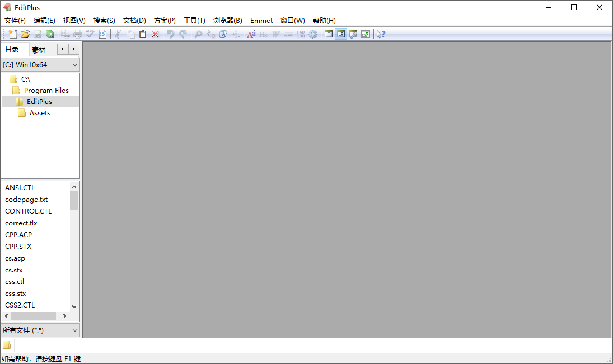Screen dimensions: 613x364
Task: Open the file filter dropdown showing 所有文件
Action: 40,330
